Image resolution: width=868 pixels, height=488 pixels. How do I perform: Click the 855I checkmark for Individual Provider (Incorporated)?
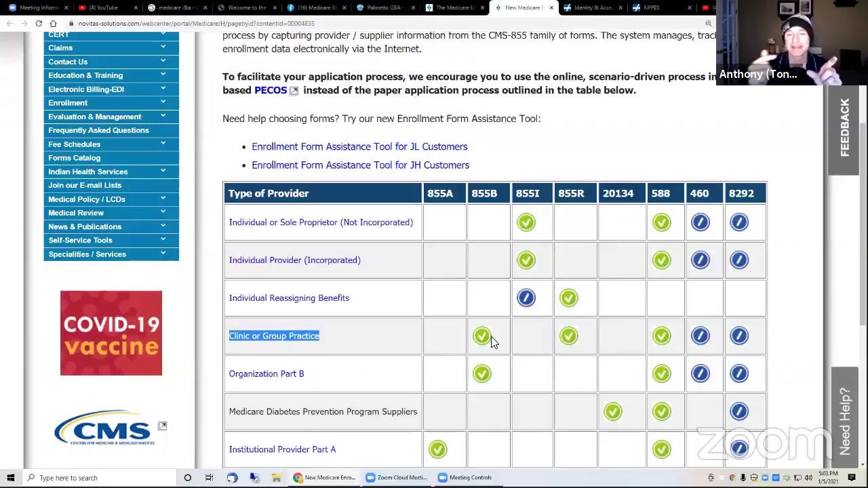(526, 260)
